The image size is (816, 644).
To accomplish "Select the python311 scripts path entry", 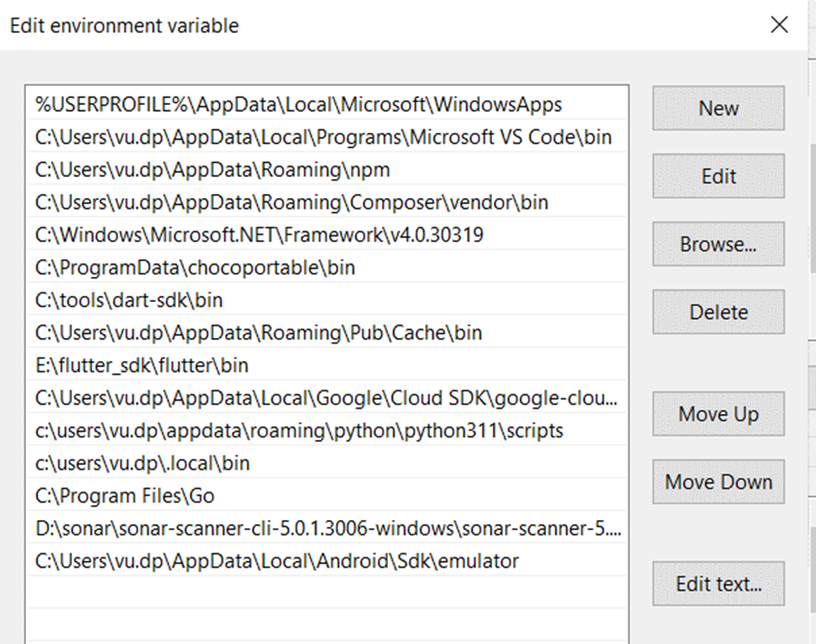I will 299,431.
